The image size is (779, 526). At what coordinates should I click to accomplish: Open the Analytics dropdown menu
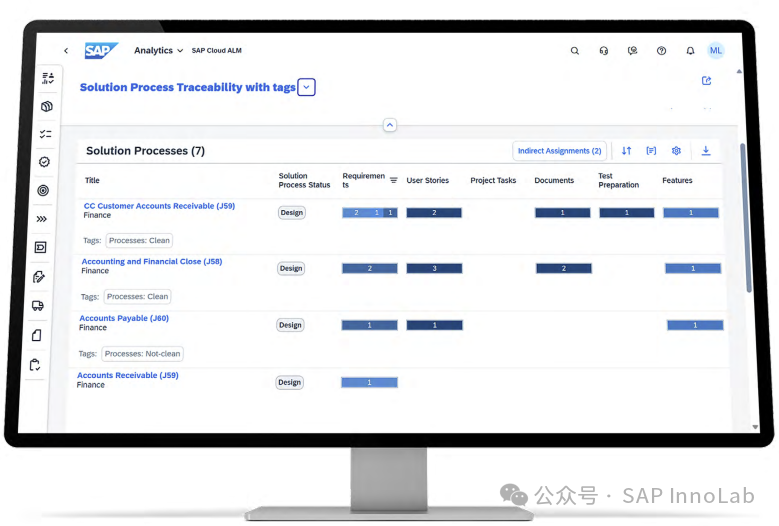(x=158, y=51)
